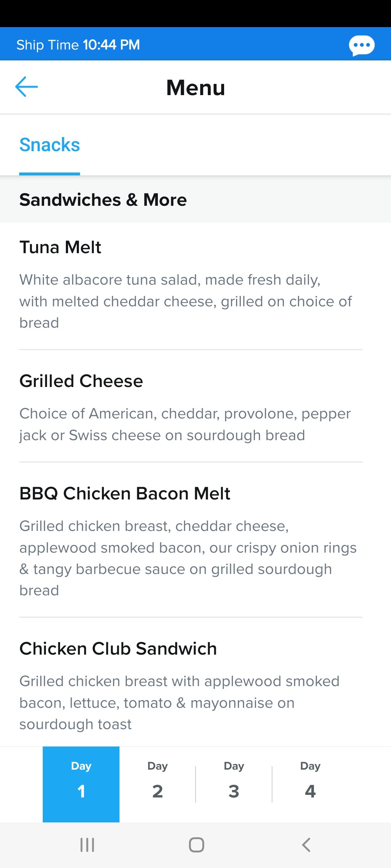Tap the Menu page title
391x868 pixels.
(196, 88)
